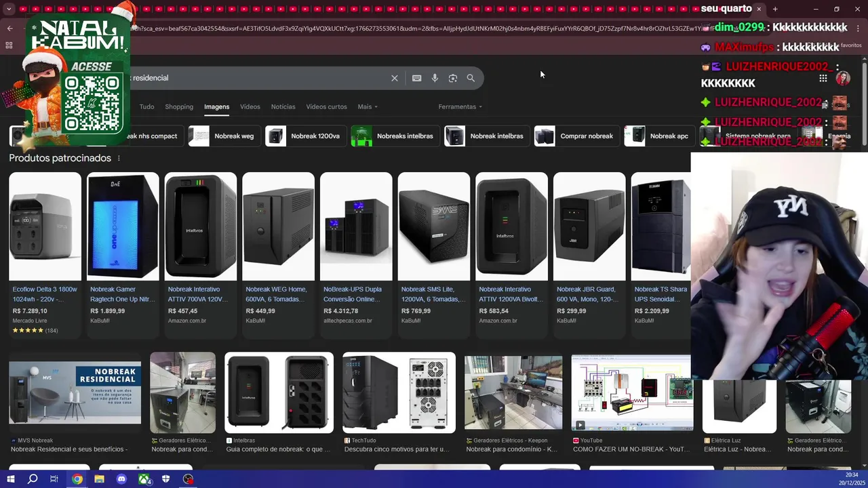Open File Explorer from the taskbar
Screen dimensions: 868x488
point(99,479)
